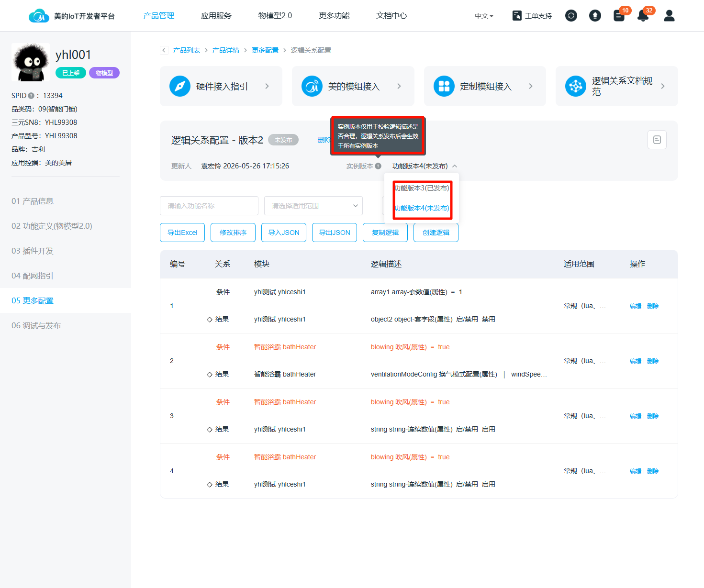
Task: Click the upload arrow icon in header
Action: 595,16
